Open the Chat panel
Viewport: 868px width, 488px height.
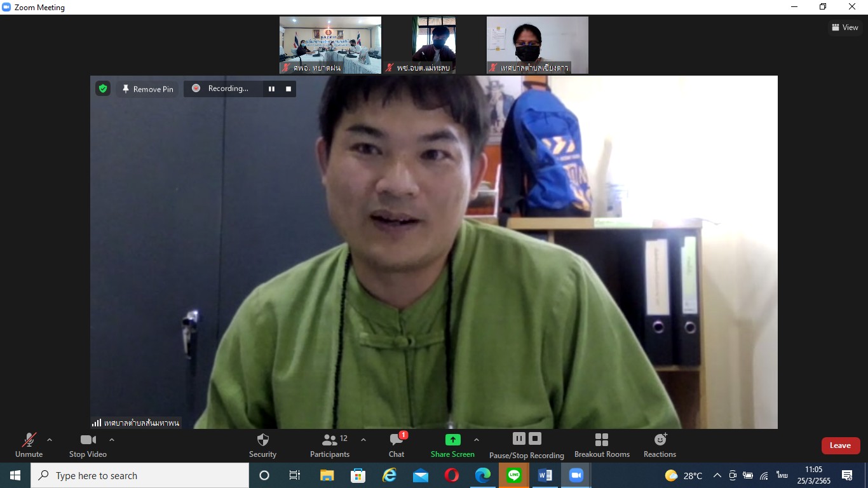coord(397,445)
